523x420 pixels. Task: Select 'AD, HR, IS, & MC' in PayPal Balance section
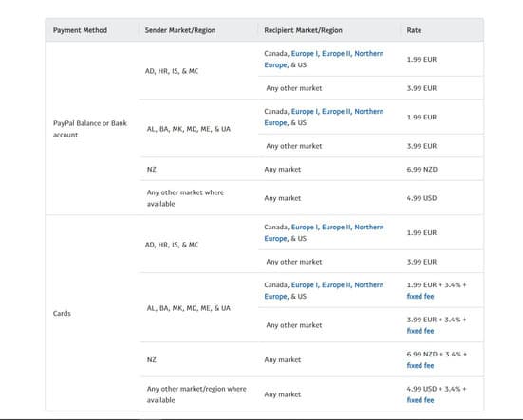pos(172,71)
